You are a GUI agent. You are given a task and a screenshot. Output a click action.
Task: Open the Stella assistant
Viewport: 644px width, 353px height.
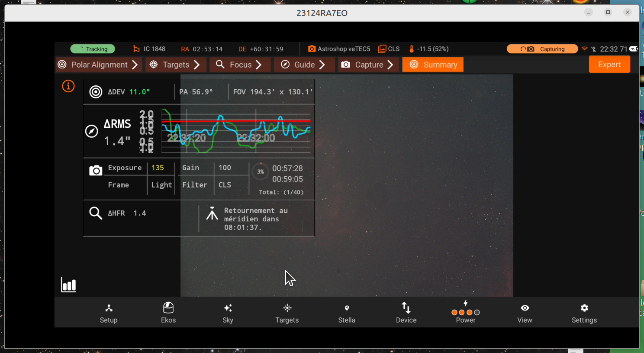click(x=347, y=313)
